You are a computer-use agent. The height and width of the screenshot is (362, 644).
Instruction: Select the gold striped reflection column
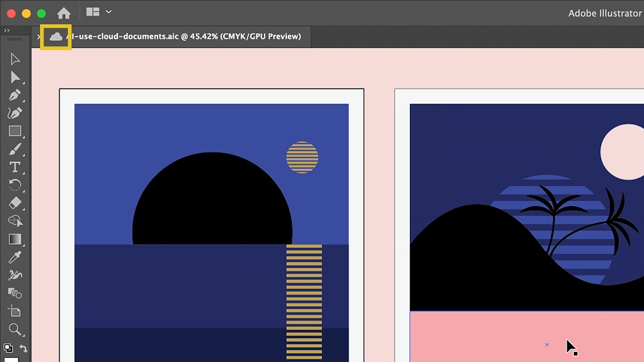point(304,302)
